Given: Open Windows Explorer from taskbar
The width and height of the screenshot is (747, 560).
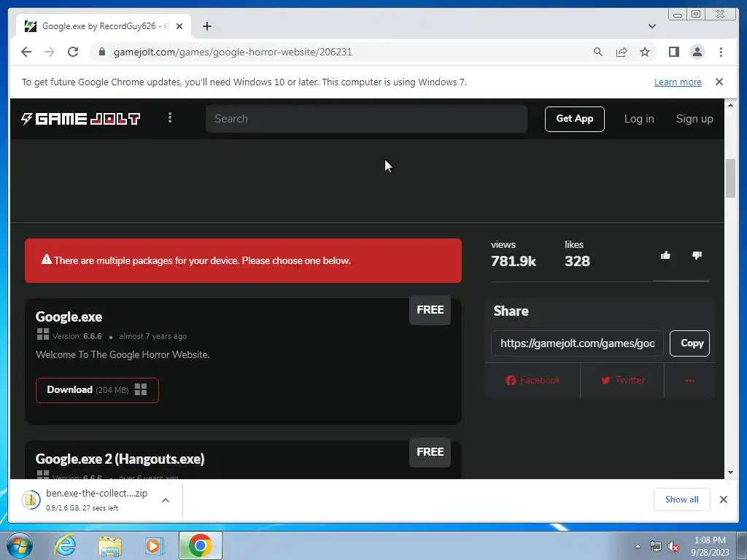Looking at the screenshot, I should coord(110,545).
